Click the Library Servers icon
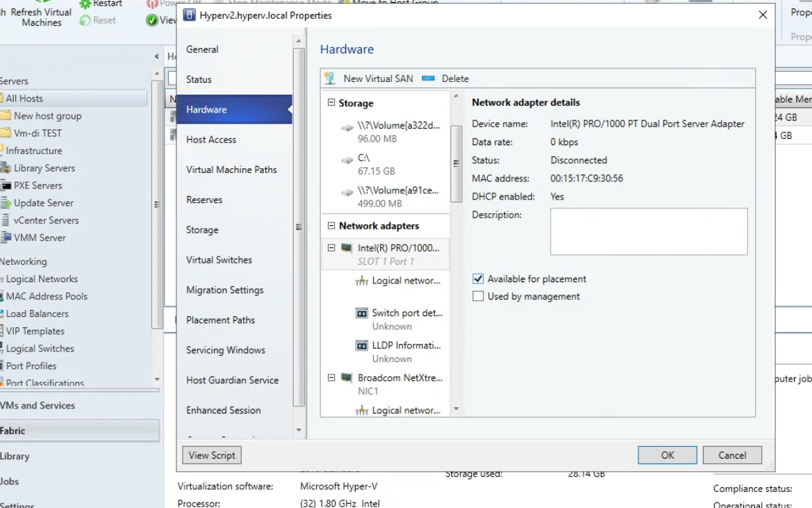This screenshot has height=508, width=812. click(x=6, y=167)
